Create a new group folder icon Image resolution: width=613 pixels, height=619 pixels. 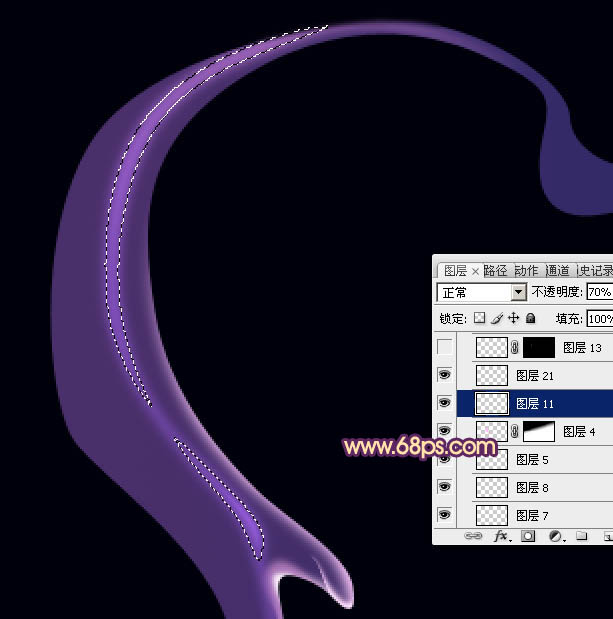[x=581, y=537]
